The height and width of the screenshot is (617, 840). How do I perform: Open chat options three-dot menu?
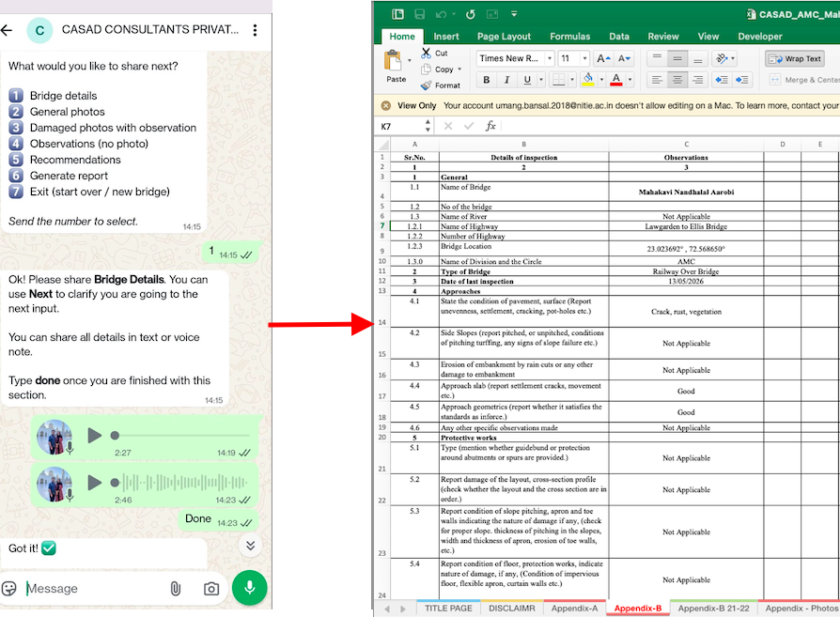[x=255, y=30]
